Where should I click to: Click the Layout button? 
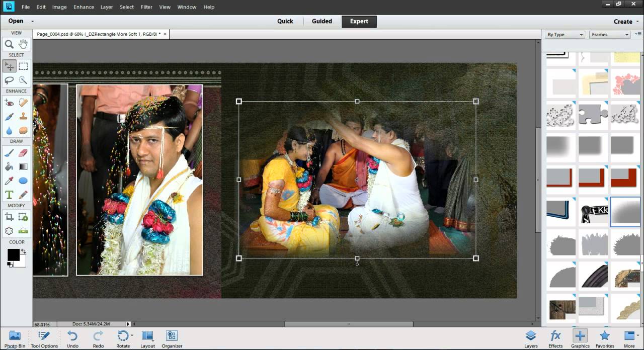148,338
